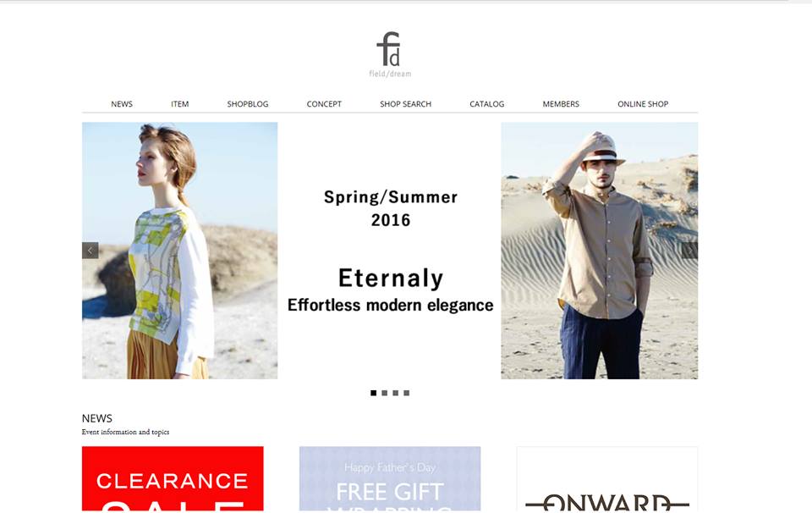Viewport: 812px width, 513px height.
Task: Show previous slide with left arrow
Action: (91, 251)
